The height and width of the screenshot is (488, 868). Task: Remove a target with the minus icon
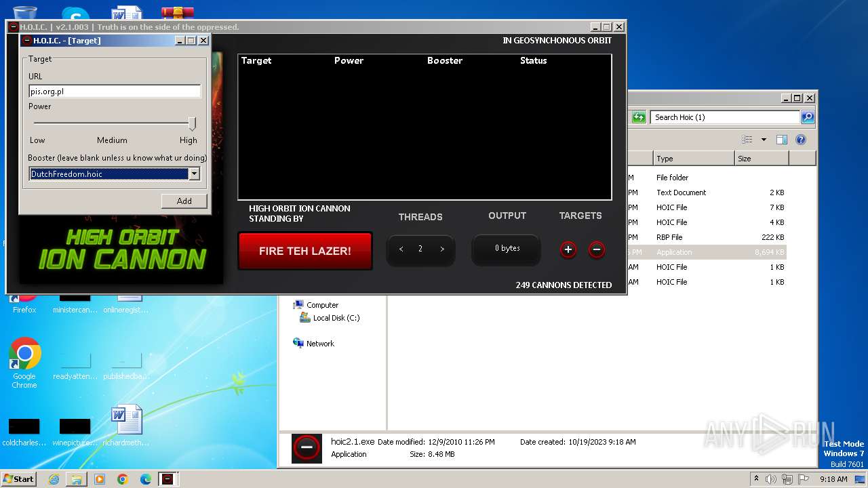click(x=597, y=249)
